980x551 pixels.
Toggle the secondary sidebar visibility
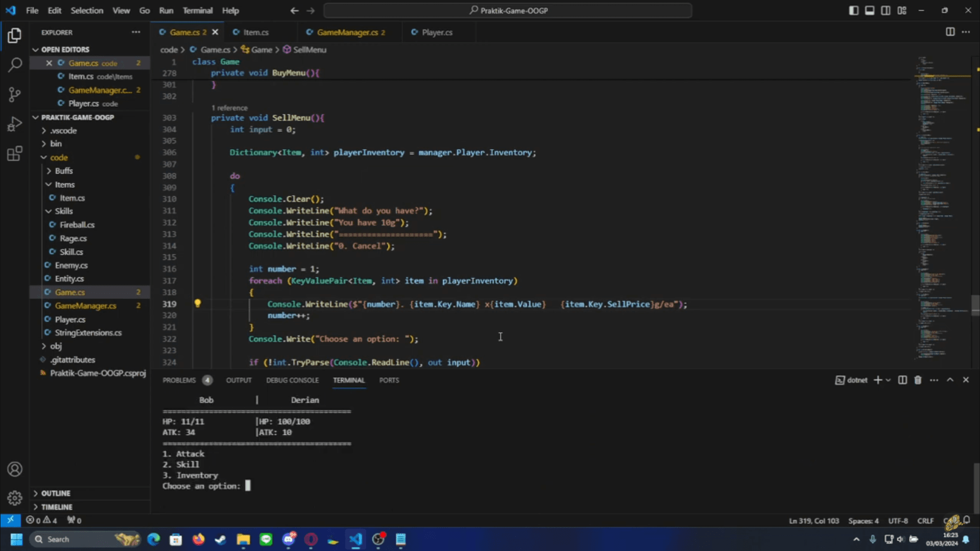(x=886, y=10)
